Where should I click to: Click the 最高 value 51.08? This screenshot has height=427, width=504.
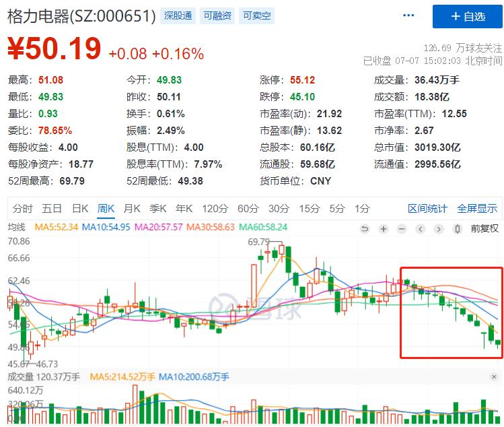(50, 79)
